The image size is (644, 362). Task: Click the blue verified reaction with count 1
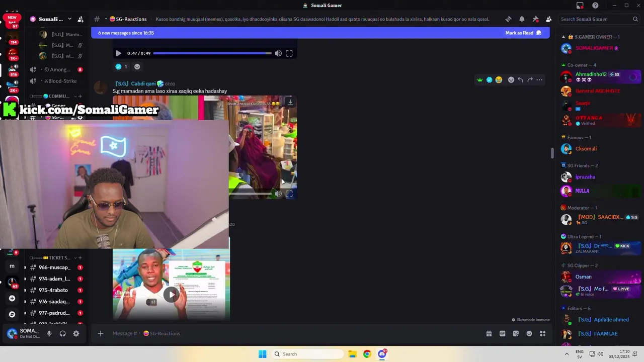pos(121,66)
